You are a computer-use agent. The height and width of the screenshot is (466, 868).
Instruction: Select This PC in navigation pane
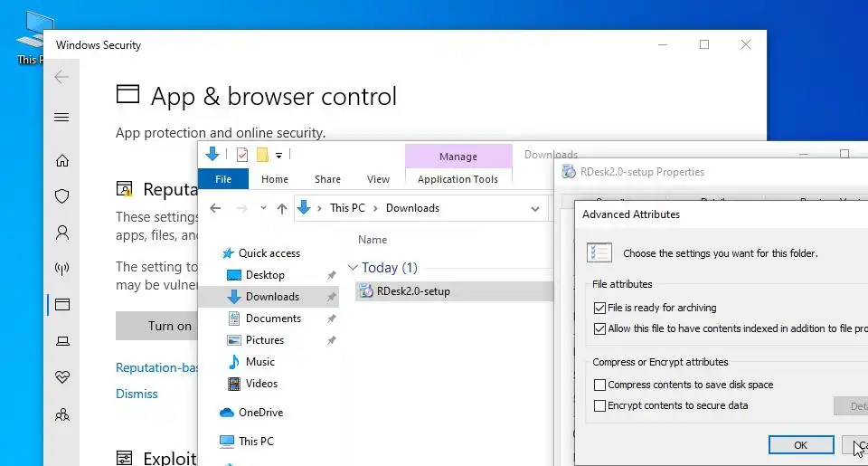coord(256,441)
